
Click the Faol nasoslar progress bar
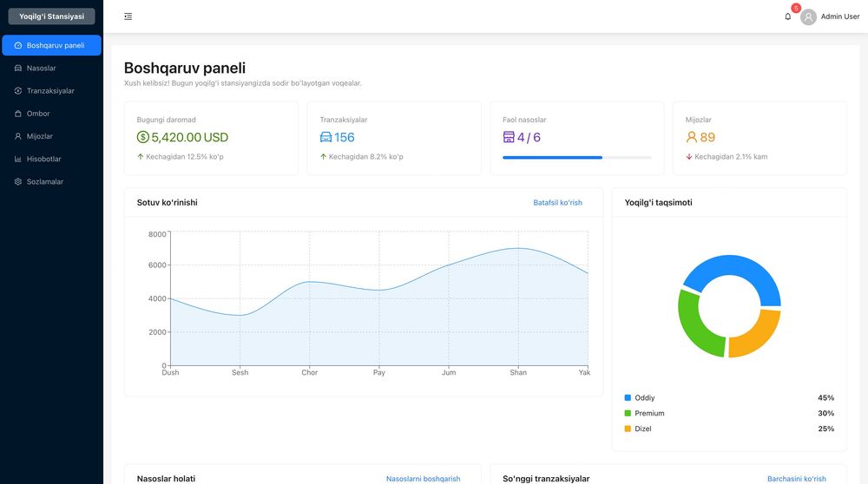tap(576, 158)
